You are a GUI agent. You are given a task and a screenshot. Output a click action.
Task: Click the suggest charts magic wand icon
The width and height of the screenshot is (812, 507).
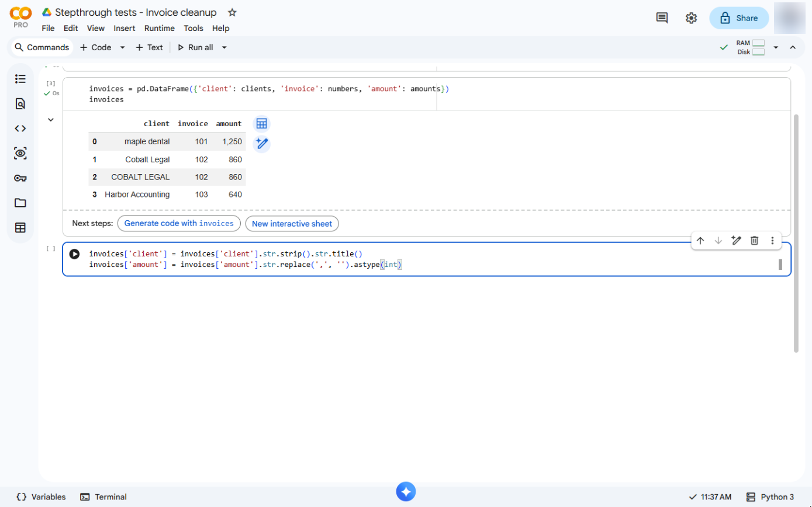pos(261,144)
